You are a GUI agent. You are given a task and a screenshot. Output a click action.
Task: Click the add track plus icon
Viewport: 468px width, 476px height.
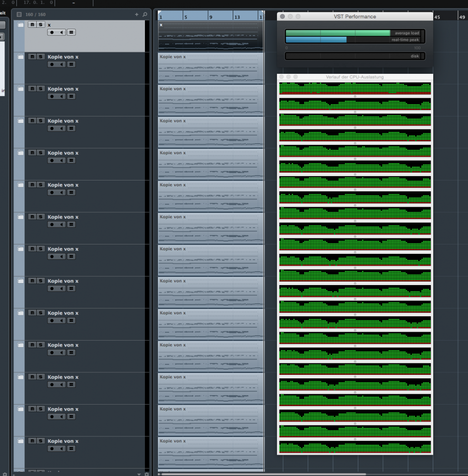(137, 14)
